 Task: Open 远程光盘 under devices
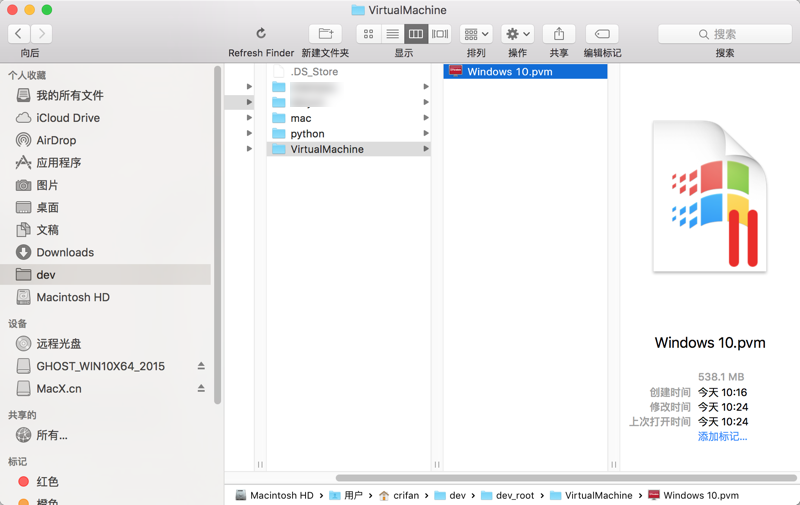pyautogui.click(x=106, y=344)
